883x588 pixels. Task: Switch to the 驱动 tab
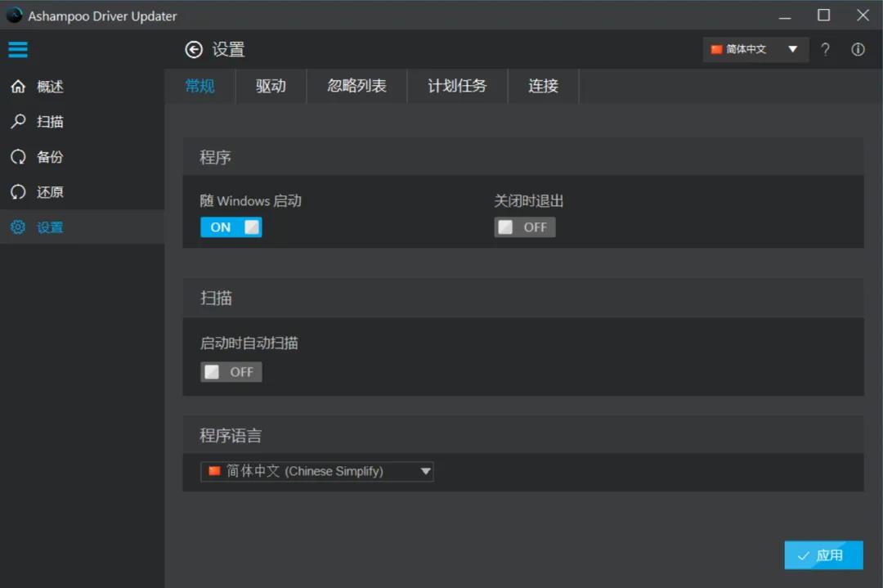tap(271, 86)
